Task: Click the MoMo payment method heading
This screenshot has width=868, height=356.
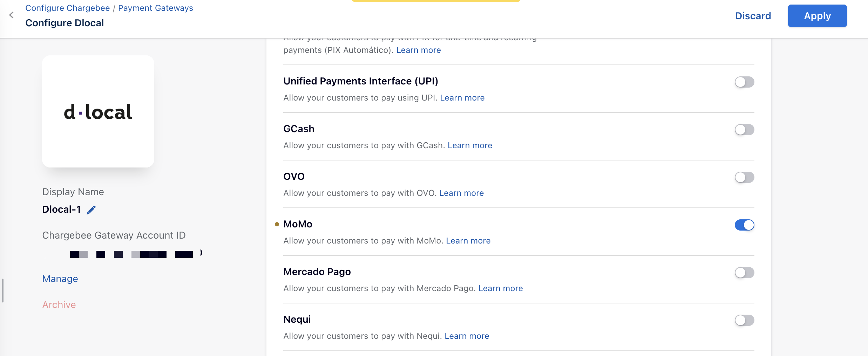Action: (x=298, y=224)
